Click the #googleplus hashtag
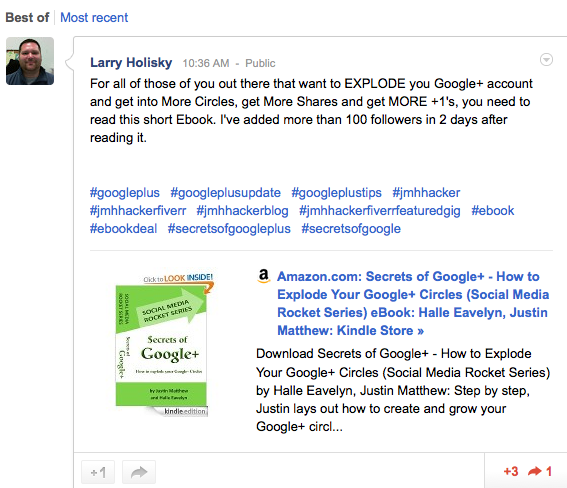The image size is (567, 488). [x=125, y=193]
